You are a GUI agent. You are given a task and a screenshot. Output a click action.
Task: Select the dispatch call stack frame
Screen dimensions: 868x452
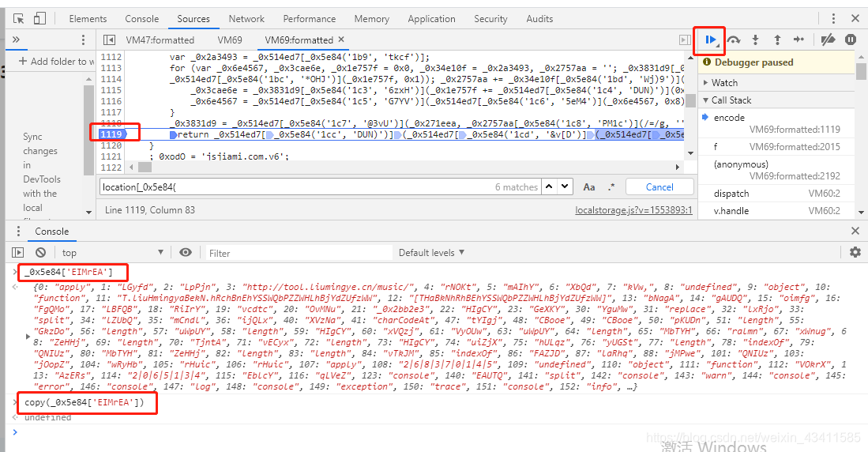777,194
